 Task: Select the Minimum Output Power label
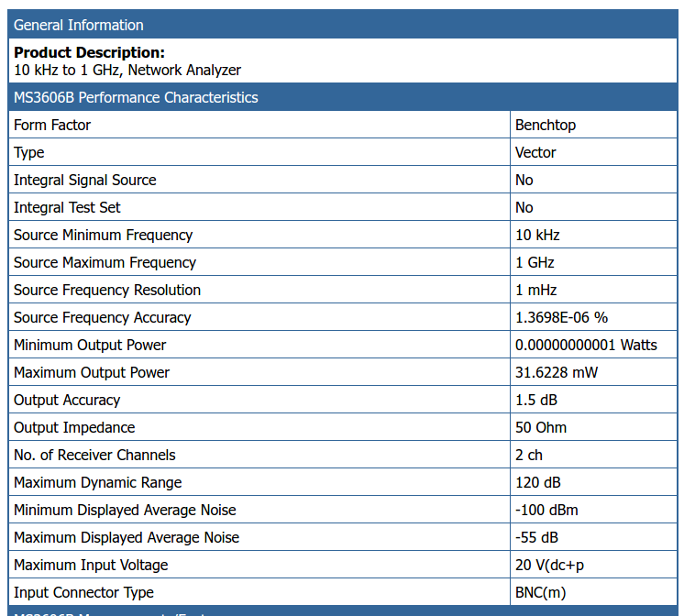tap(90, 345)
